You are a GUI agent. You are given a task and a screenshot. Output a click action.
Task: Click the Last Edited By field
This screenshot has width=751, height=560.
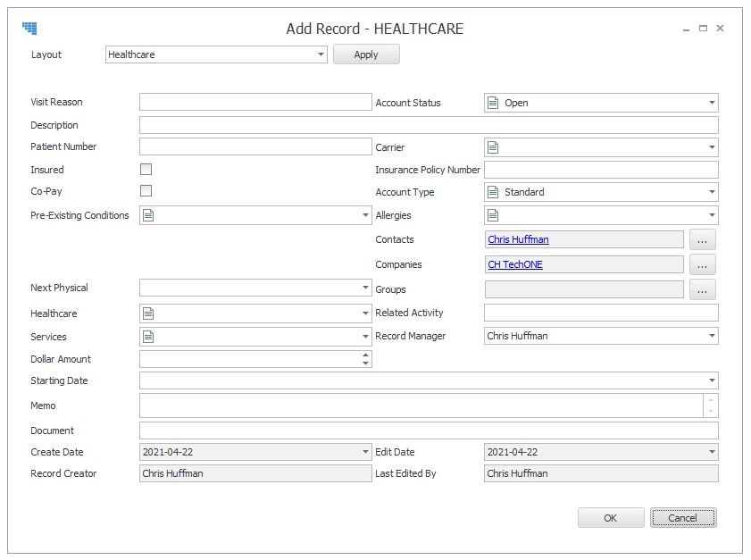(602, 473)
